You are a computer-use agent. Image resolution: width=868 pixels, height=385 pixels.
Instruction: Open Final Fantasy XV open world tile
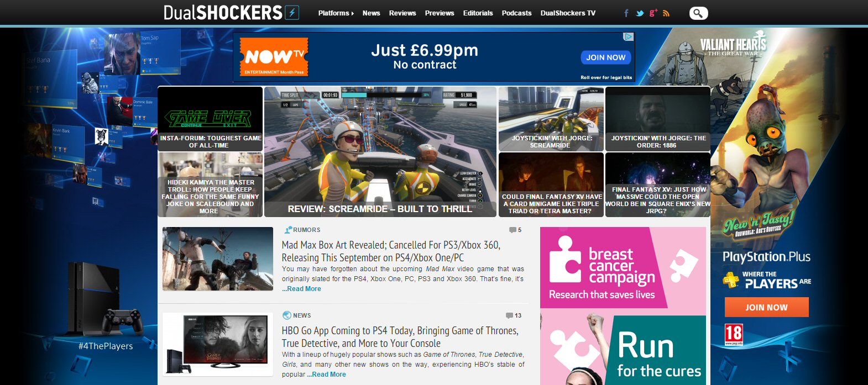pos(658,184)
